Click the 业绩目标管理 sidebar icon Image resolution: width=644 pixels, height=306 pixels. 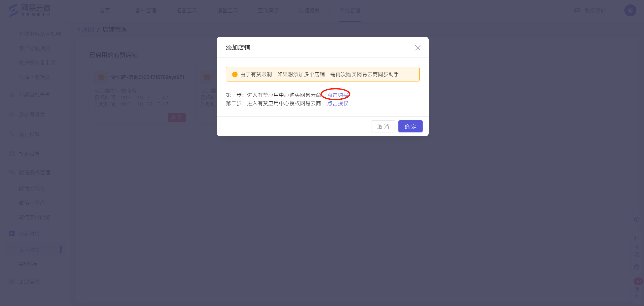[12, 95]
